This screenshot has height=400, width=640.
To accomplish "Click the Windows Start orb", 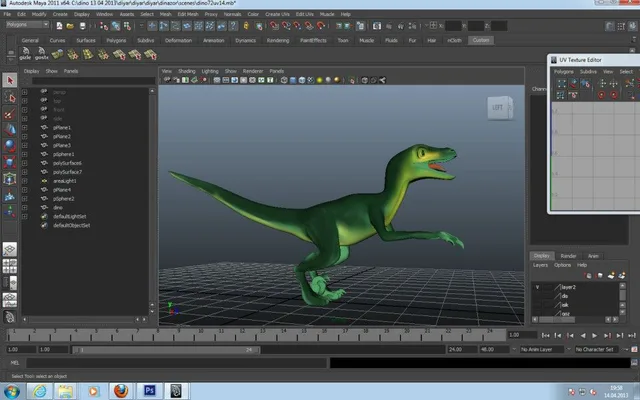I will [x=11, y=391].
